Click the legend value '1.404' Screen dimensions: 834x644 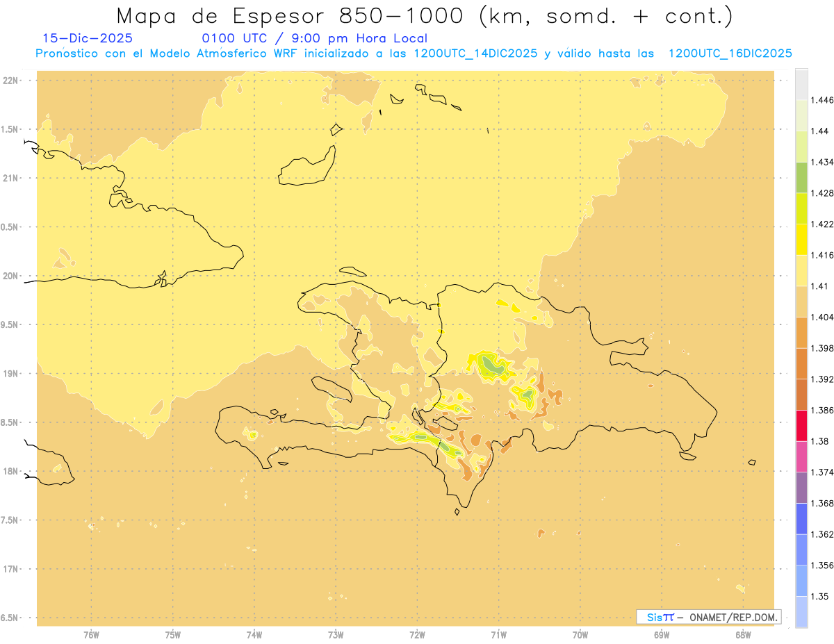(822, 317)
